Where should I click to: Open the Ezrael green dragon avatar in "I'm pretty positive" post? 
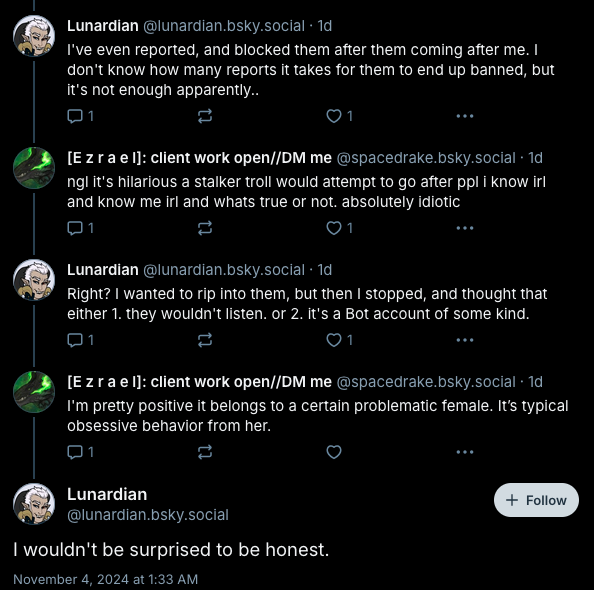click(x=34, y=392)
